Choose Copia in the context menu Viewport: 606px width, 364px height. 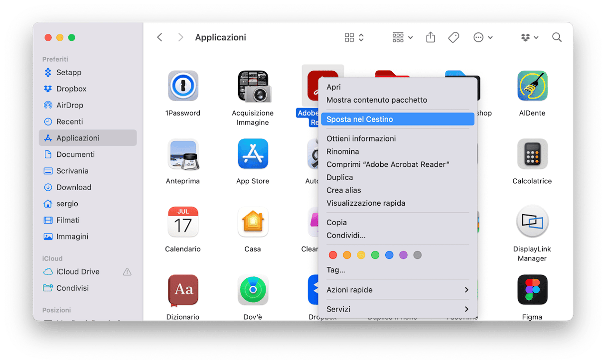tap(398, 223)
